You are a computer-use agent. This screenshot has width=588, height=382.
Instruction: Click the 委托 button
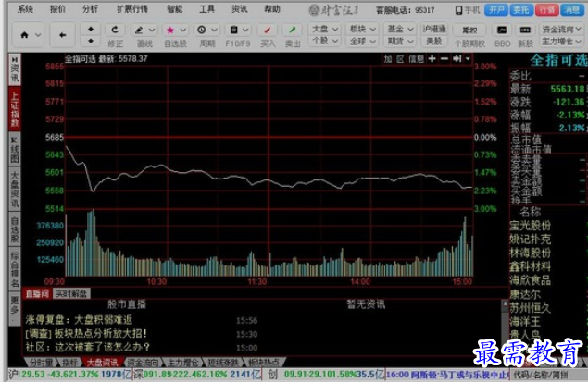pos(521,9)
